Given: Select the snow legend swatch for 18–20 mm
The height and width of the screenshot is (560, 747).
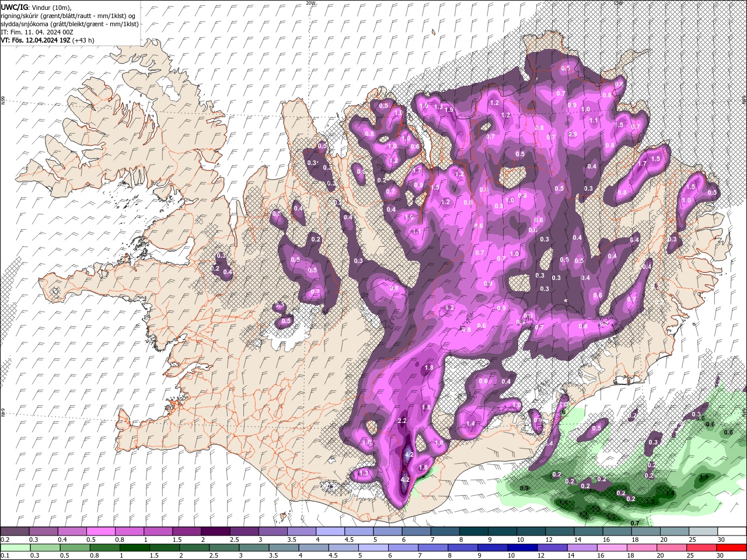Looking at the screenshot, I should click(x=646, y=531).
